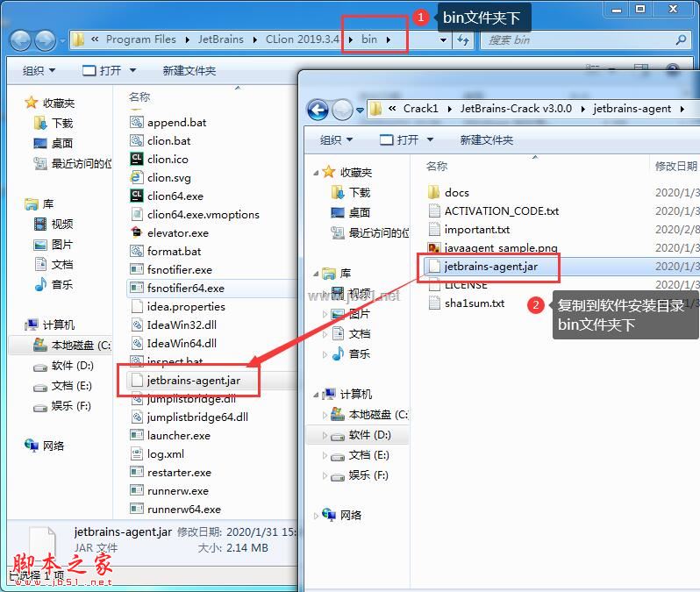
Task: Click the Back arrow in the bin window
Action: (x=20, y=40)
